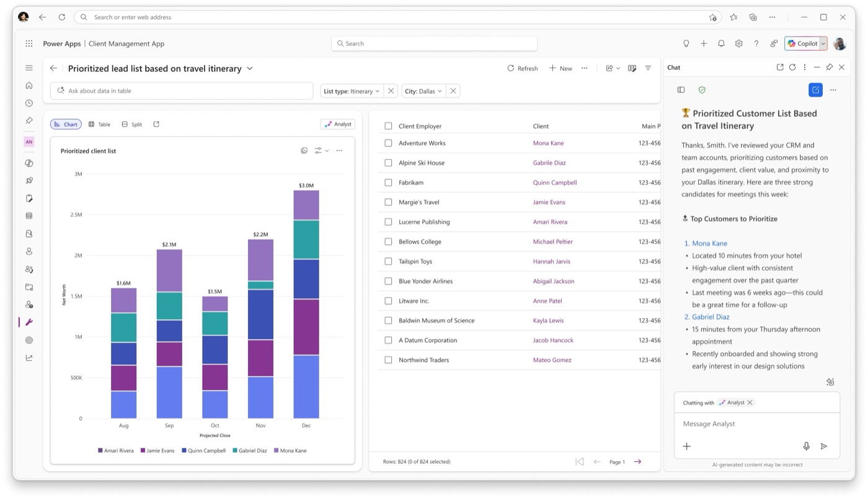The height and width of the screenshot is (499, 868).
Task: Check the Northwind Traders row checkbox
Action: [x=388, y=360]
